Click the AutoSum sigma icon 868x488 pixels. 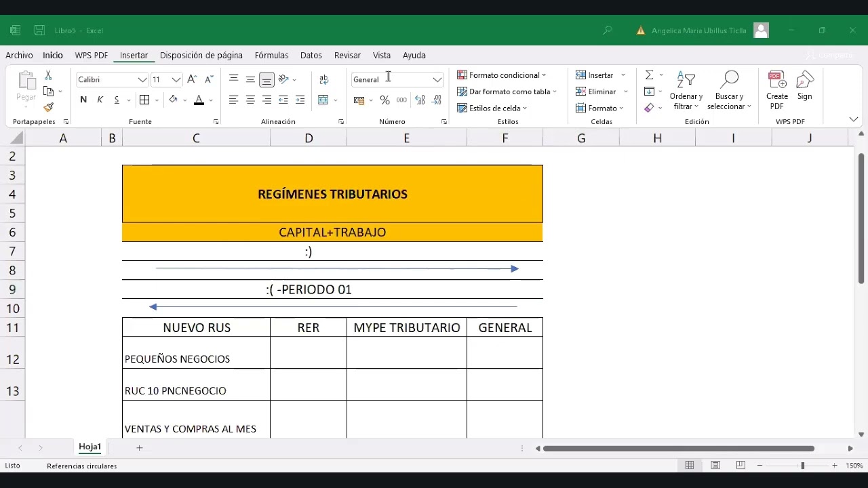[649, 75]
